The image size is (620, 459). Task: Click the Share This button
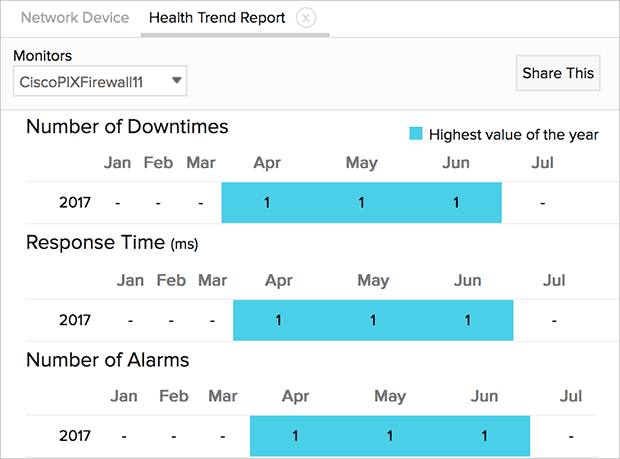pos(558,73)
